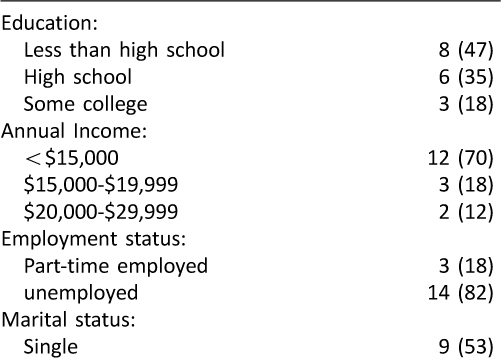Screen dimensions: 501x360
Task: Click the Marital status heading
Action: (x=68, y=319)
